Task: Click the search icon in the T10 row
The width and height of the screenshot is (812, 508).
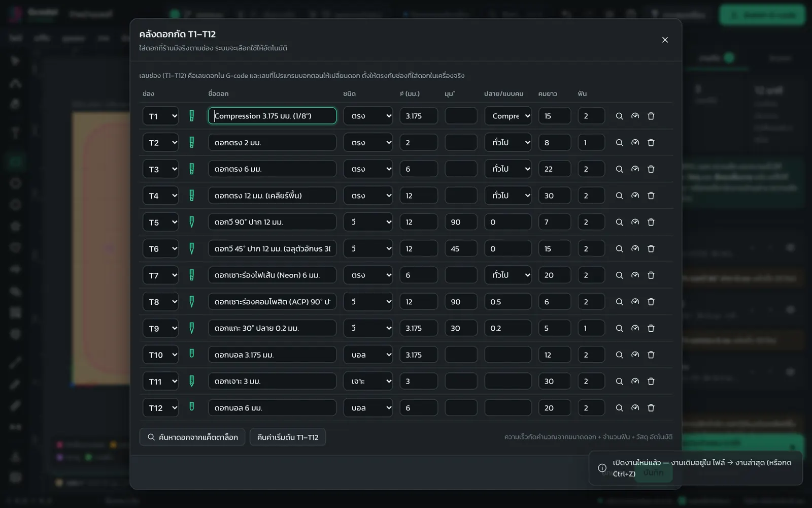Action: [619, 355]
